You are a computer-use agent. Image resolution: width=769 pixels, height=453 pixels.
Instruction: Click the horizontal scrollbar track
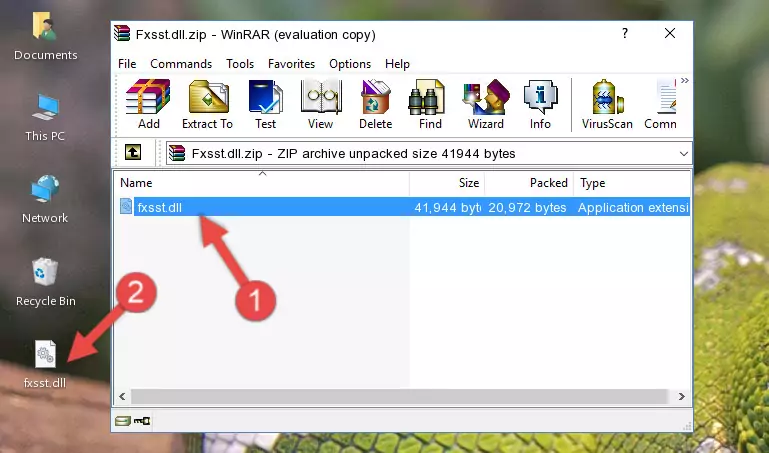coord(399,397)
